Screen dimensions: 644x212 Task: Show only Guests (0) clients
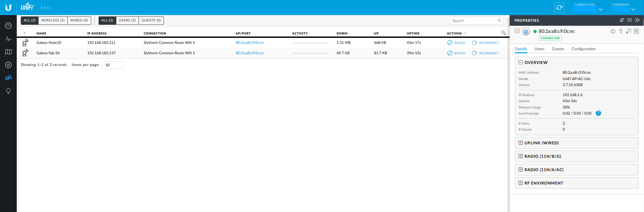pos(151,20)
